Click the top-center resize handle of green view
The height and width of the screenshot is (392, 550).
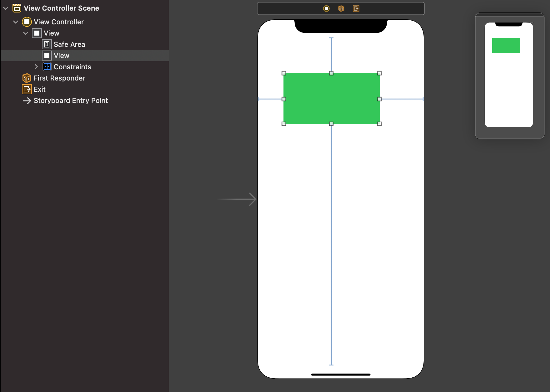click(331, 73)
